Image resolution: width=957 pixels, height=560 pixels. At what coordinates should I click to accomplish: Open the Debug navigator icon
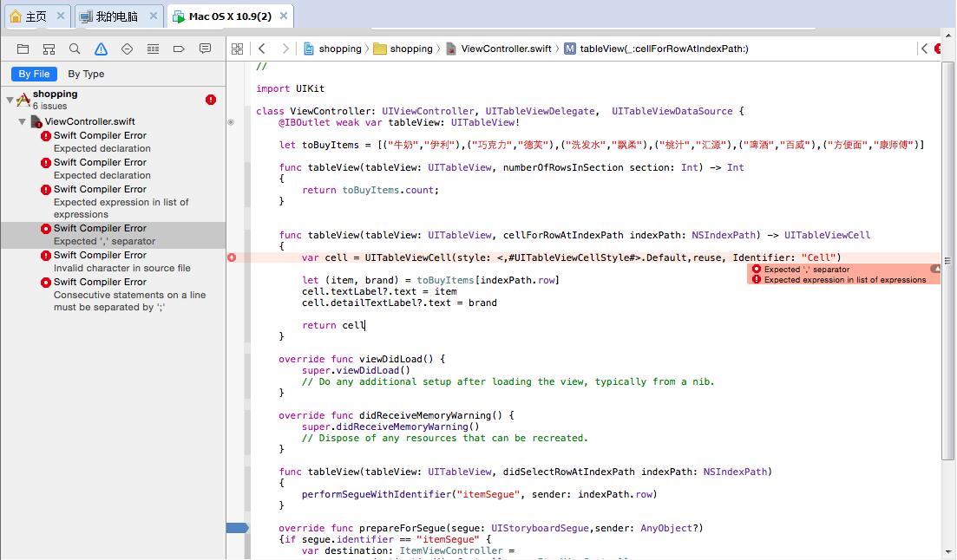(x=154, y=49)
